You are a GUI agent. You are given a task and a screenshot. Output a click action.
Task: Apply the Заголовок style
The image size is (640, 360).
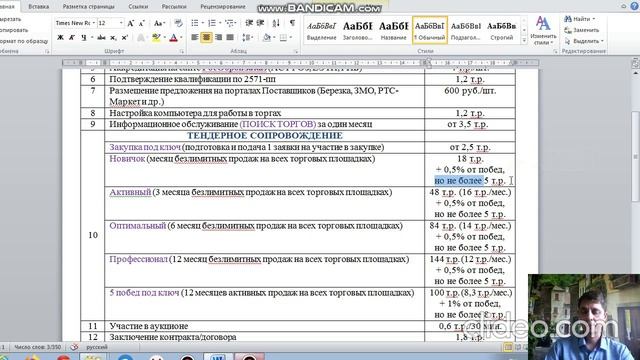pyautogui.click(x=358, y=30)
